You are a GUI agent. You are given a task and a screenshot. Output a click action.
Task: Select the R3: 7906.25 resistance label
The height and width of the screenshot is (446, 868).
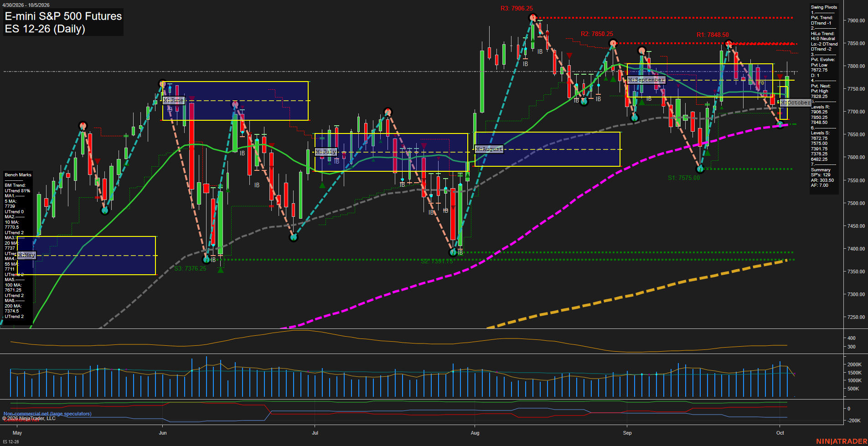[517, 8]
